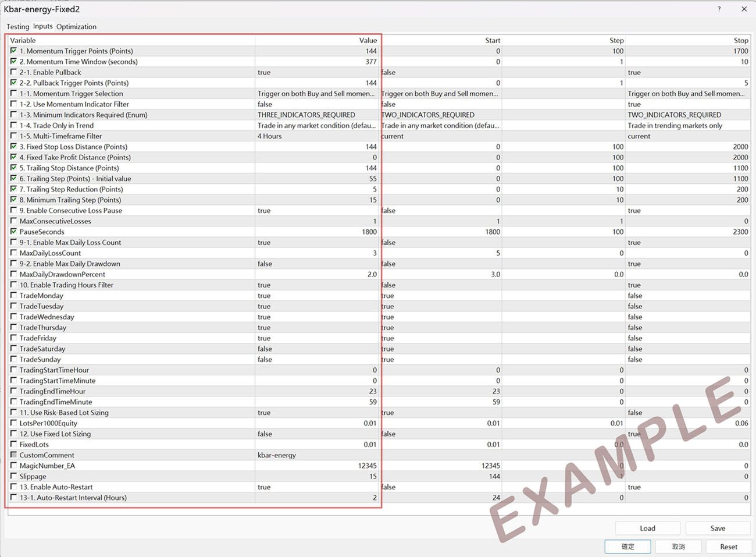756x557 pixels.
Task: Uncheck Fixed Take Profit Distance checkbox
Action: (13, 157)
